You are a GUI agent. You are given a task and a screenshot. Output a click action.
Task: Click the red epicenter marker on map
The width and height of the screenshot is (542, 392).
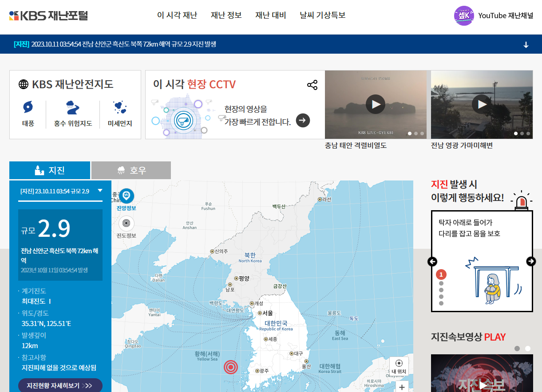(x=230, y=367)
